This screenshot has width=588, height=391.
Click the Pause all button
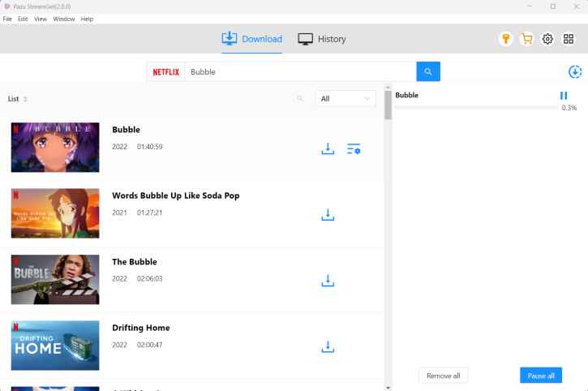click(x=541, y=376)
